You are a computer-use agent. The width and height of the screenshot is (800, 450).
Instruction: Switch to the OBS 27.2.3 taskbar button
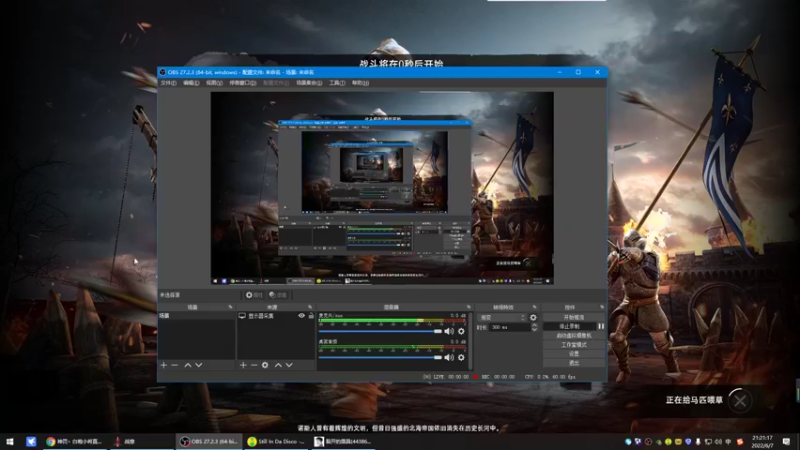[209, 442]
